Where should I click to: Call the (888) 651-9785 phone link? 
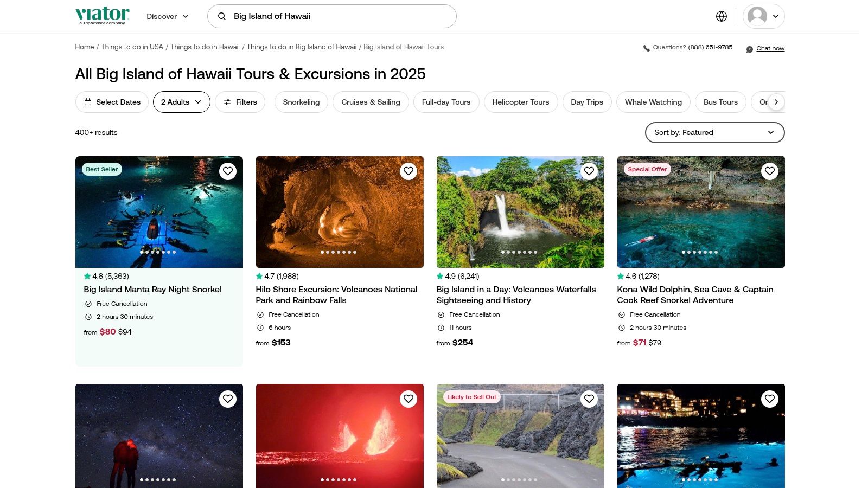[x=710, y=48]
